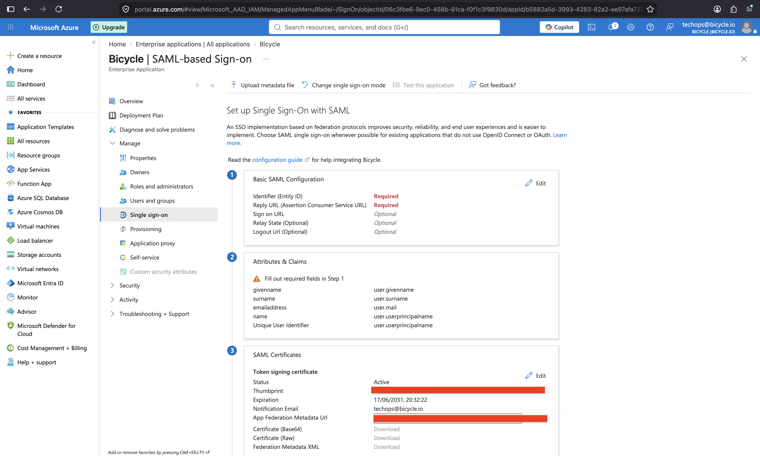Click the search resources input field
The image size is (760, 456).
(x=384, y=27)
